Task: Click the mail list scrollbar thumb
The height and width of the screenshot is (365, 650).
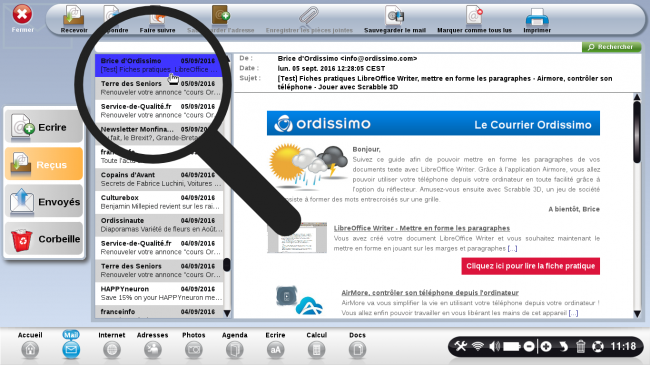Action: coord(227,265)
